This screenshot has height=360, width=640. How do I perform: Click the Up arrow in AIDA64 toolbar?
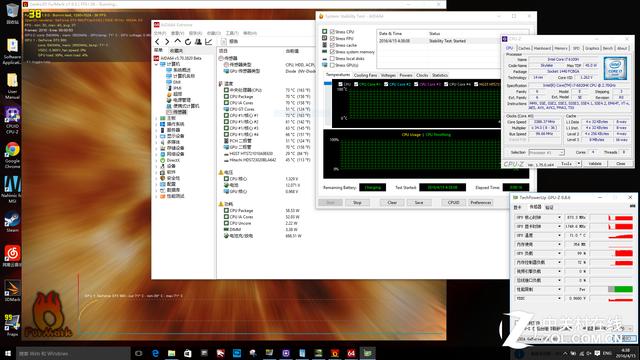178,41
